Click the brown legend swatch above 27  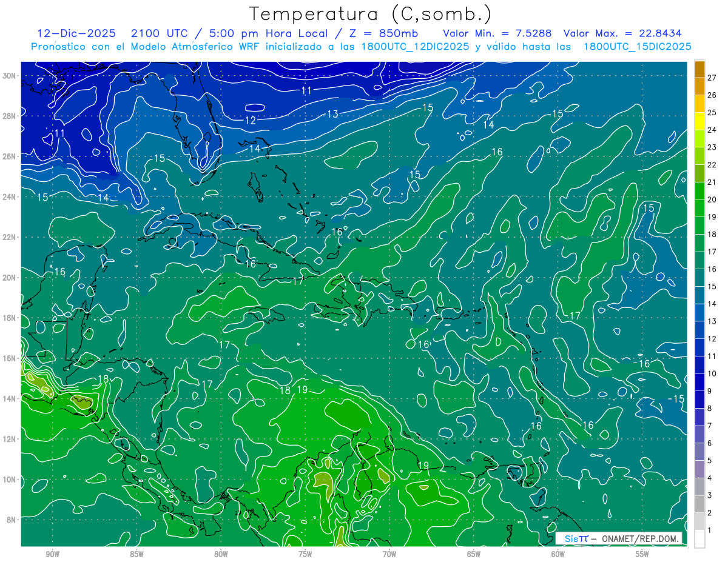point(699,69)
